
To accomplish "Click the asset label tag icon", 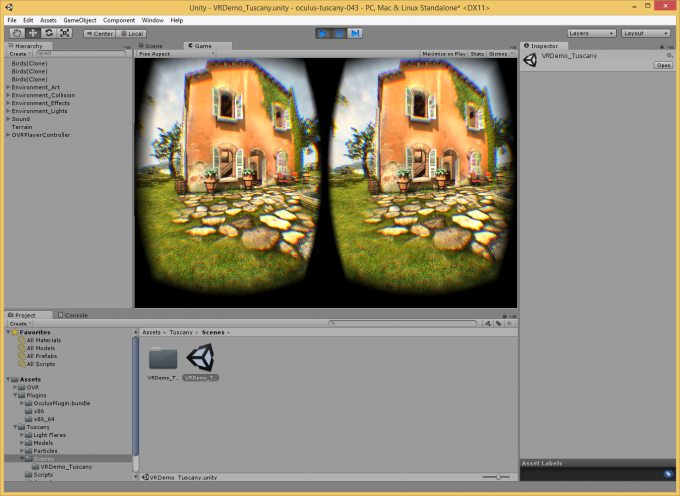I will coord(668,473).
